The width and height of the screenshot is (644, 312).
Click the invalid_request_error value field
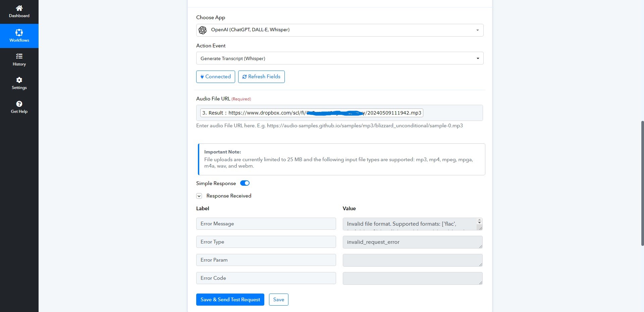pyautogui.click(x=413, y=242)
